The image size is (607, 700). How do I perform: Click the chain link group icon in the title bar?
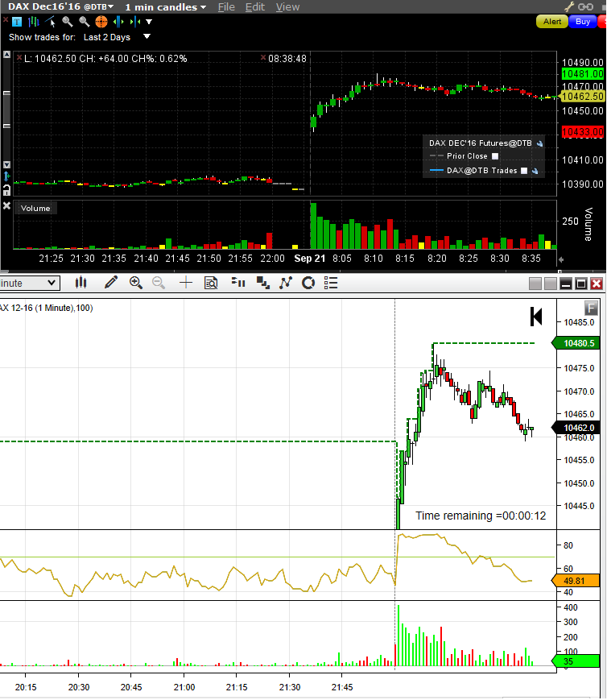point(585,6)
